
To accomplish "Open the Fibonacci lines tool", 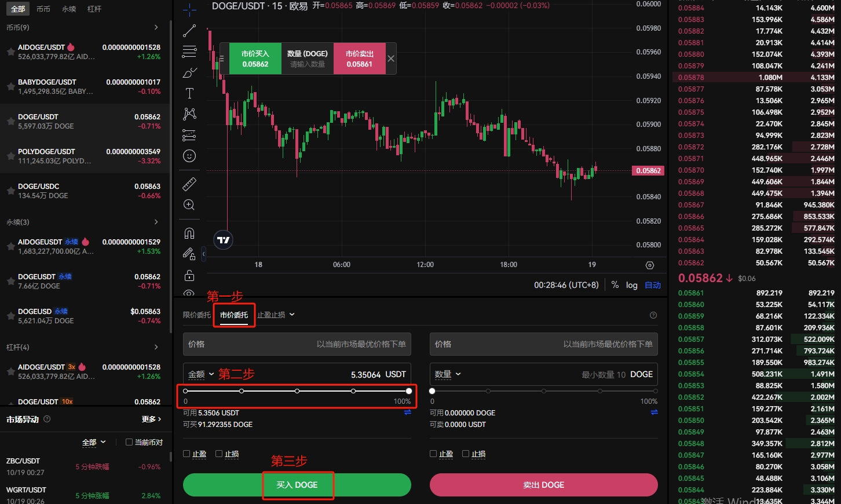I will [189, 52].
